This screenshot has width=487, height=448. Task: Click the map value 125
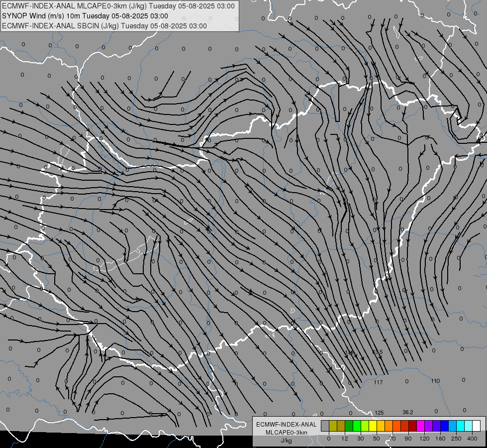tap(379, 413)
